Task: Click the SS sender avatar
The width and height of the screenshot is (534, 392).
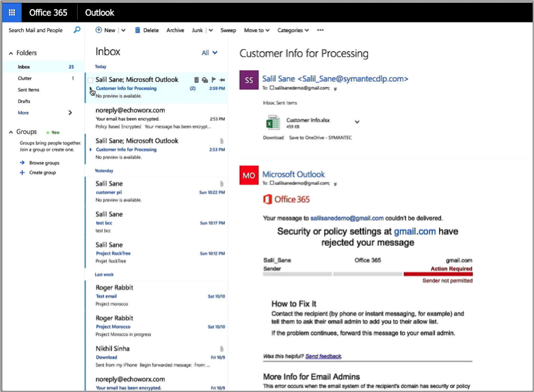Action: [x=249, y=80]
